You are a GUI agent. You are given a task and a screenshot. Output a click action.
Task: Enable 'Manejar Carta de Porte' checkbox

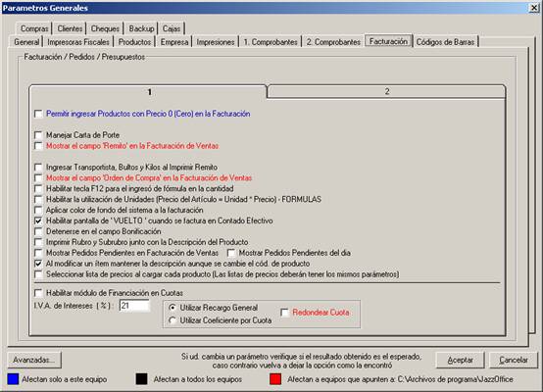(x=38, y=135)
